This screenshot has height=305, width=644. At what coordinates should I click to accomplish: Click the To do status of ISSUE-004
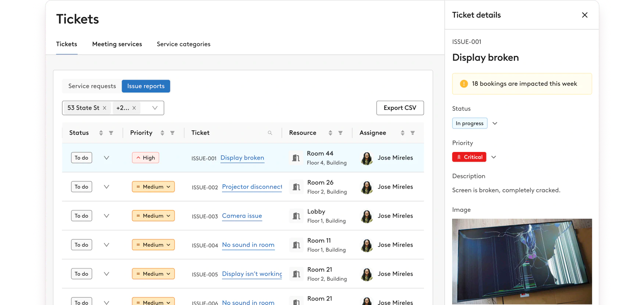(x=82, y=245)
